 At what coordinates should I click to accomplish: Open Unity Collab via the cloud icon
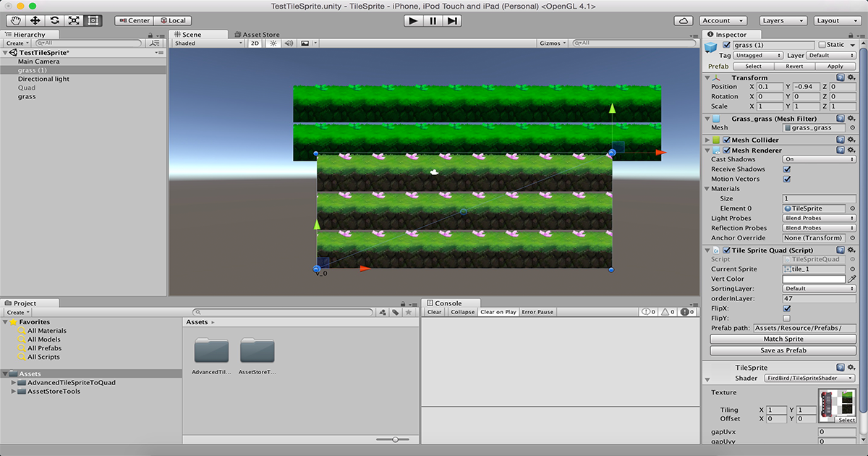point(683,20)
